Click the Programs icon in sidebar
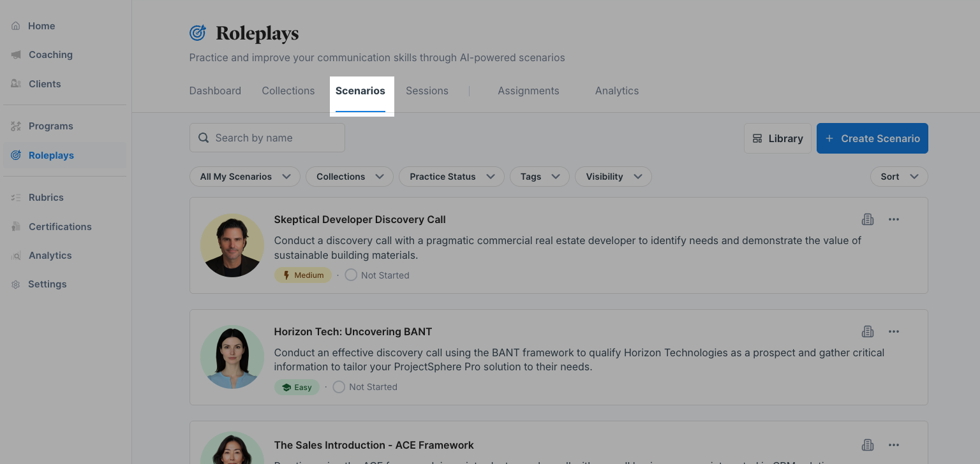This screenshot has height=464, width=980. tap(16, 126)
